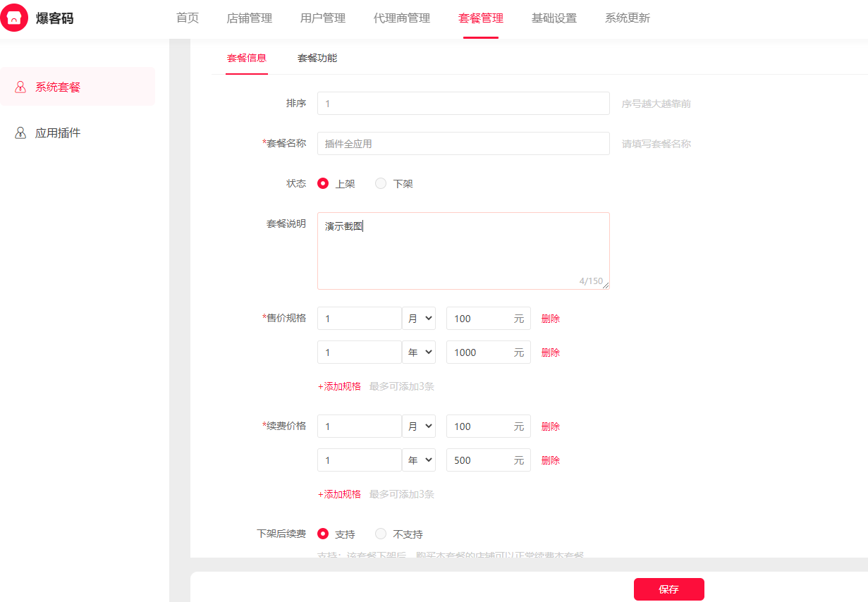868x602 pixels.
Task: Click the 系统套餐 sidebar icon
Action: (20, 87)
